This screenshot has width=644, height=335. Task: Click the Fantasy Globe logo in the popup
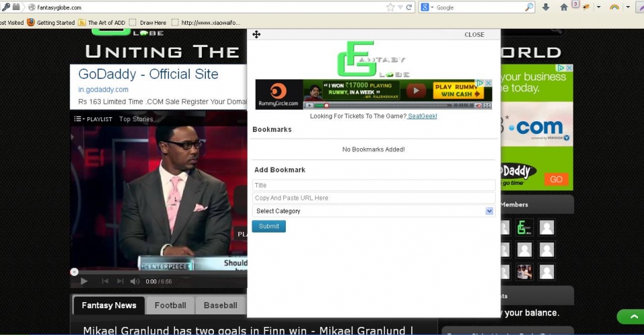coord(374,59)
